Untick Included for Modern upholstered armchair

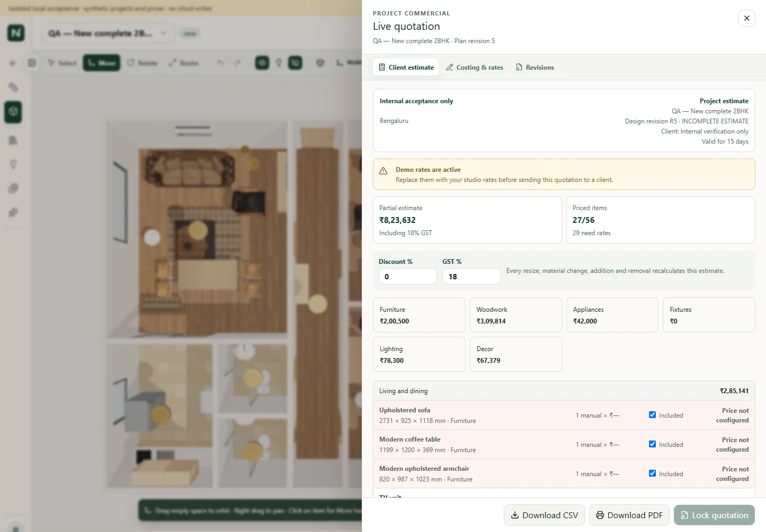point(652,473)
